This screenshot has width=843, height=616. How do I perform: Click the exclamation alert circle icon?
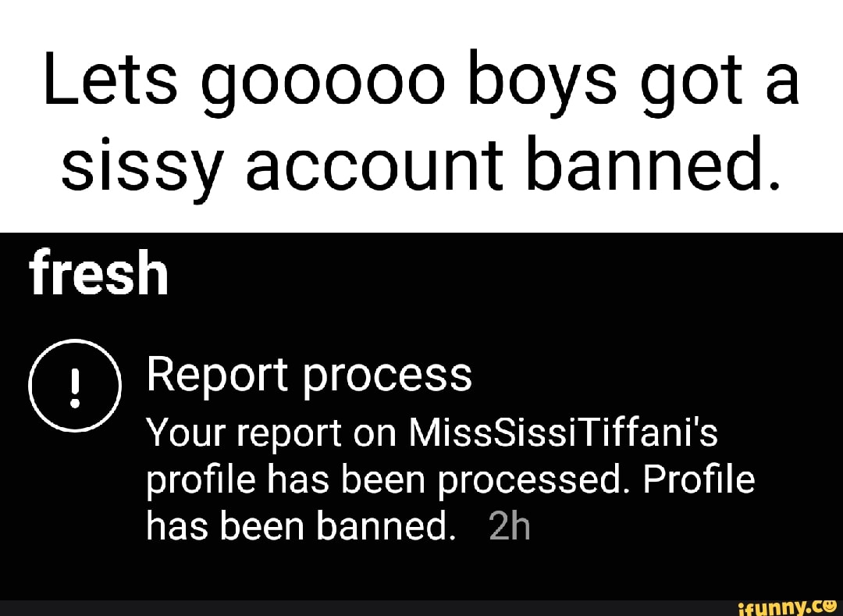click(x=75, y=386)
